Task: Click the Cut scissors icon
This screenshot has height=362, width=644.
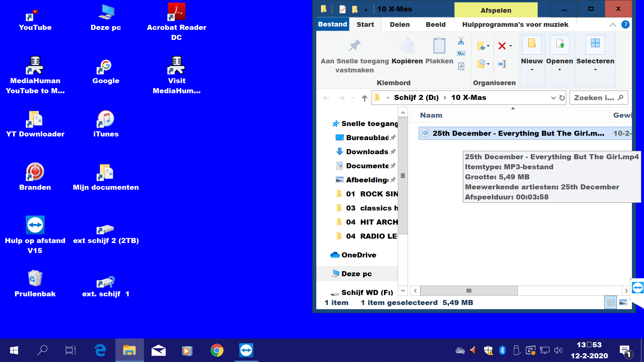Action: (461, 41)
